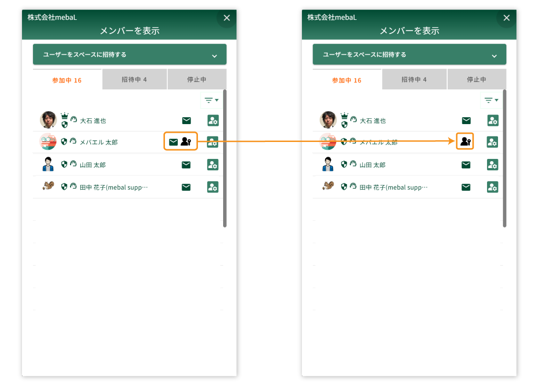Click 大石 進也 avatar photo in left panel
The height and width of the screenshot is (392, 553).
tap(48, 120)
